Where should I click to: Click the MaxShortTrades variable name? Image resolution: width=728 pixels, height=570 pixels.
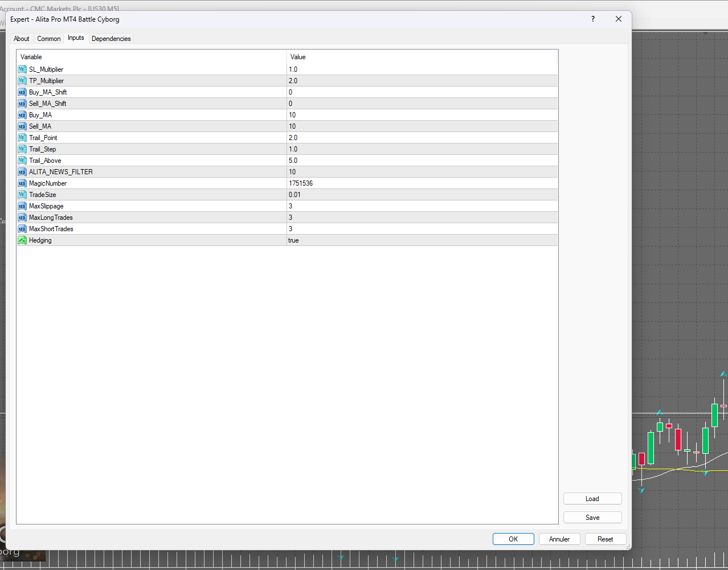coord(51,229)
